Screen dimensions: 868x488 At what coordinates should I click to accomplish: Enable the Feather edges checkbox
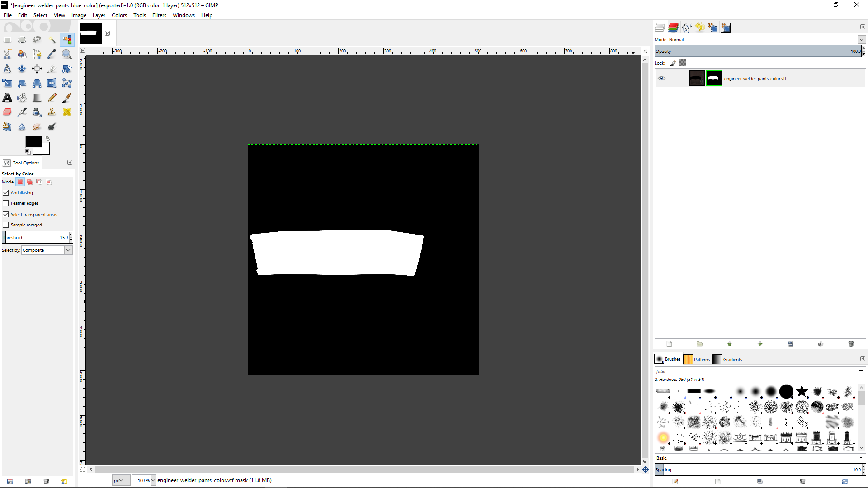point(6,203)
